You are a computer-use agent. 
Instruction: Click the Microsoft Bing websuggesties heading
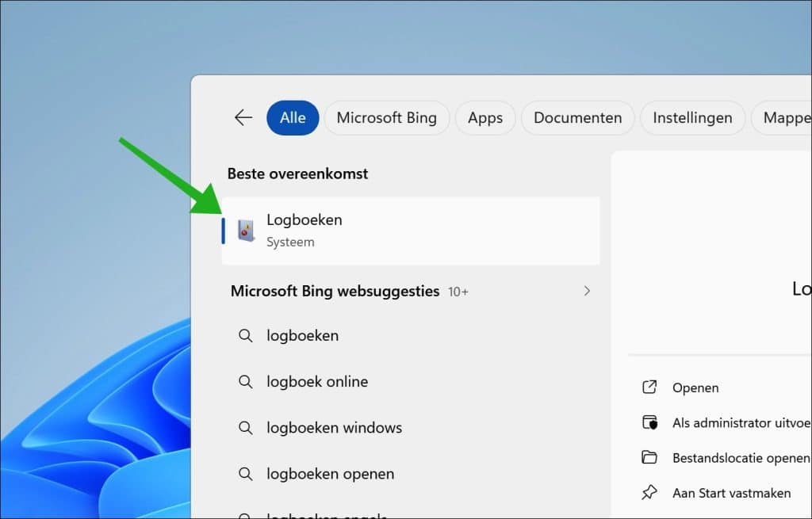tap(335, 292)
